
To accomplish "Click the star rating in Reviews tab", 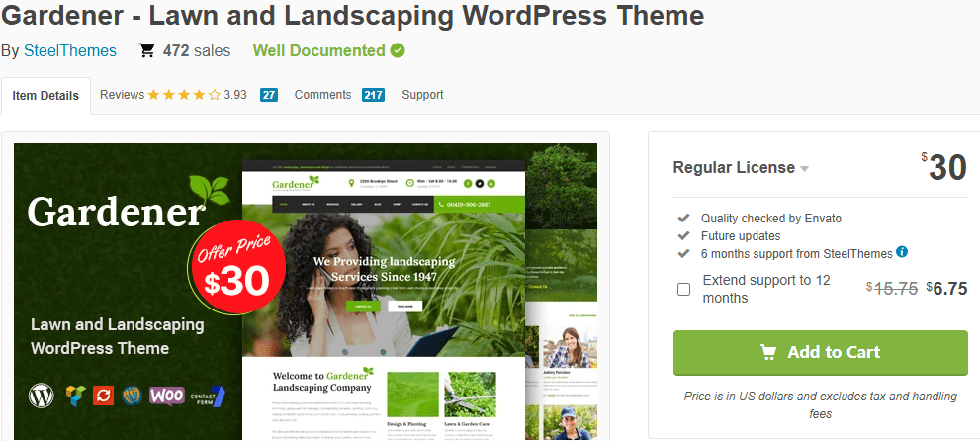I will (184, 95).
